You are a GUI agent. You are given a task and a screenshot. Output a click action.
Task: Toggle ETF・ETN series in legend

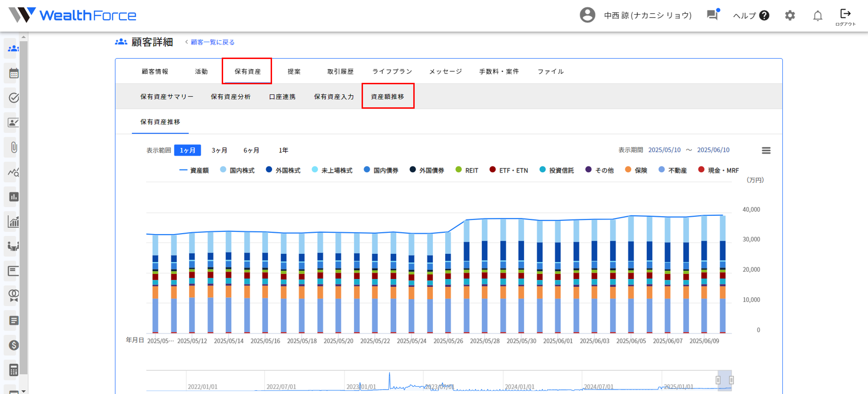coord(509,170)
